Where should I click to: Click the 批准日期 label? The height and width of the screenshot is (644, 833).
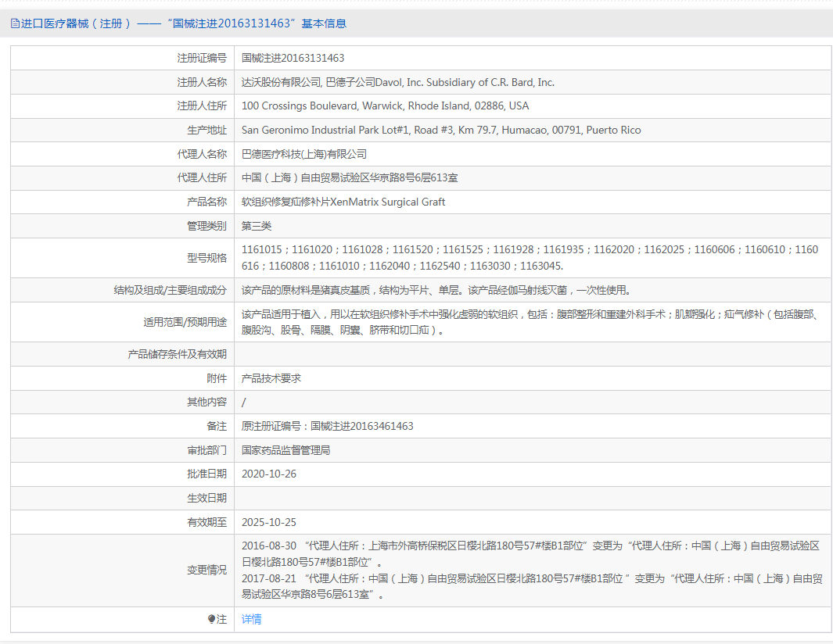click(206, 474)
